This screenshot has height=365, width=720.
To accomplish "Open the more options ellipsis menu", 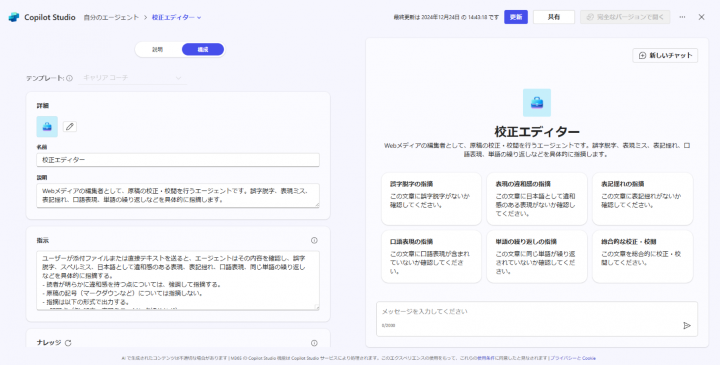I will pos(682,17).
